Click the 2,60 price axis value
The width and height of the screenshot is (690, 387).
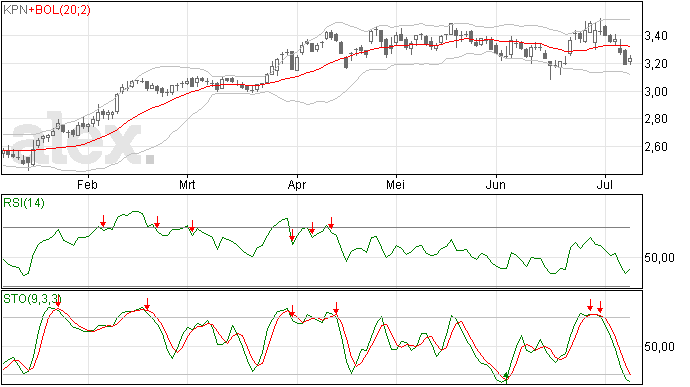[x=656, y=147]
